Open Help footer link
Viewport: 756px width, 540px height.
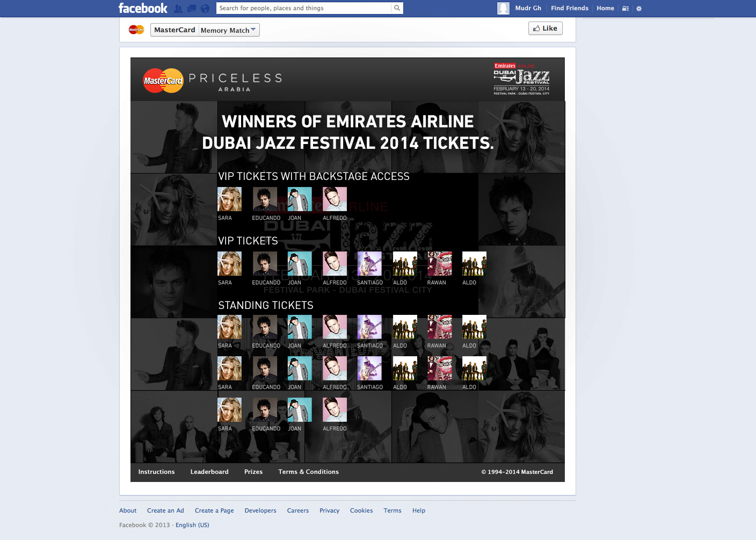pyautogui.click(x=419, y=510)
